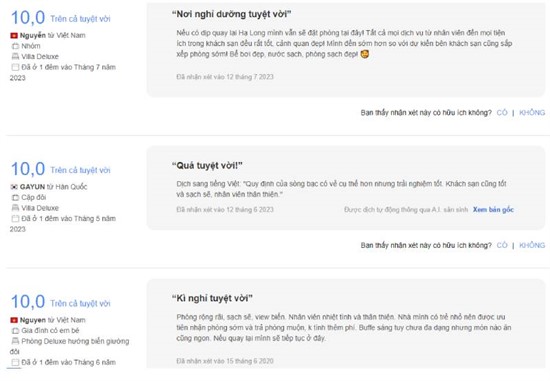Mark first review helpful with CÓ
The height and width of the screenshot is (381, 550).
coord(502,113)
